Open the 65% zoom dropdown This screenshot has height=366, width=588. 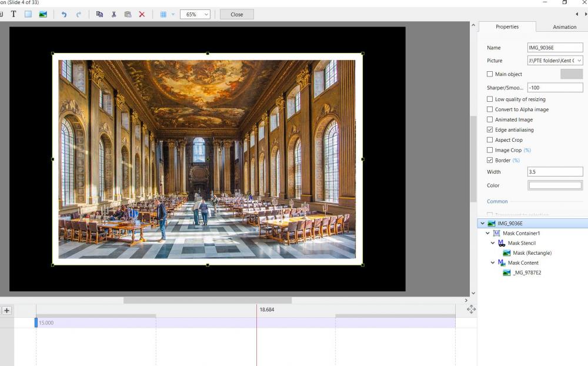point(195,14)
